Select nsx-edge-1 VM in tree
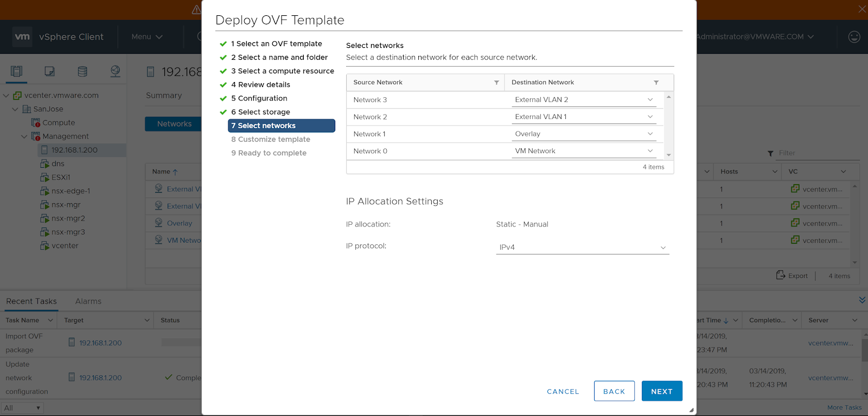The height and width of the screenshot is (416, 868). 71,191
